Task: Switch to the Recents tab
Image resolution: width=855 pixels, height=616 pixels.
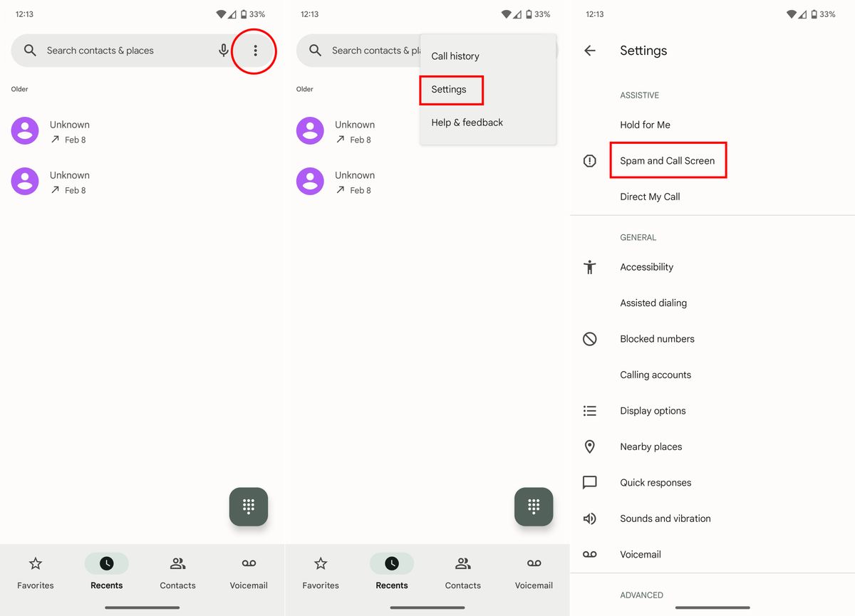Action: click(106, 562)
